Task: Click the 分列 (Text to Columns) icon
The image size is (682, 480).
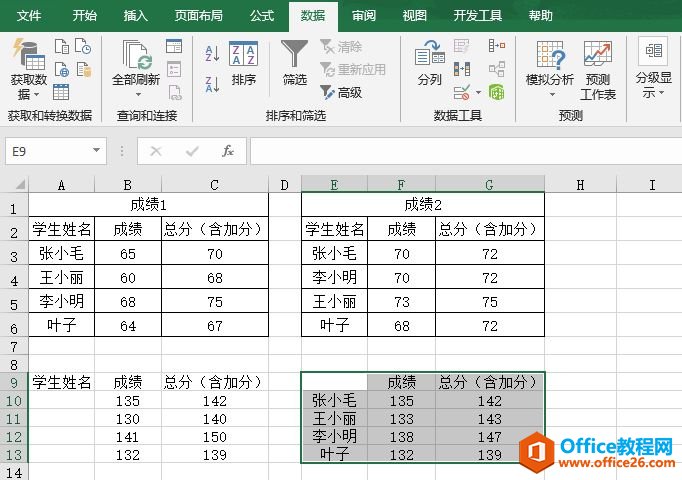Action: 429,65
